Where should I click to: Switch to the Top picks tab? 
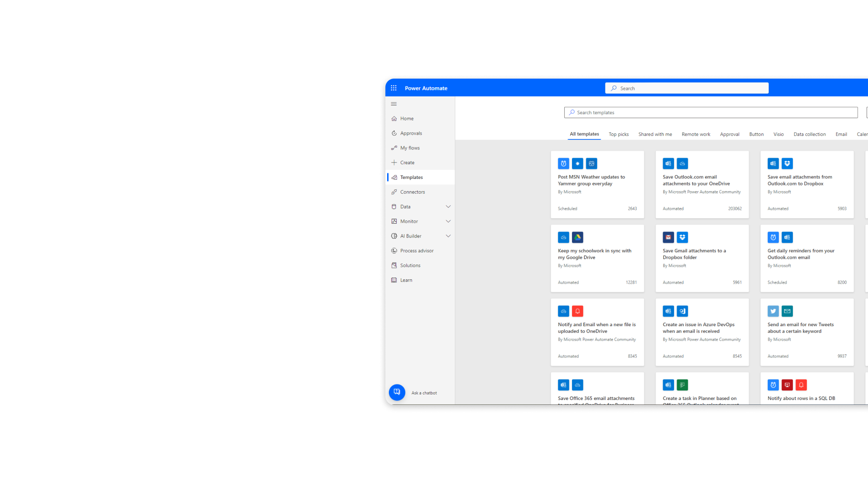tap(619, 134)
